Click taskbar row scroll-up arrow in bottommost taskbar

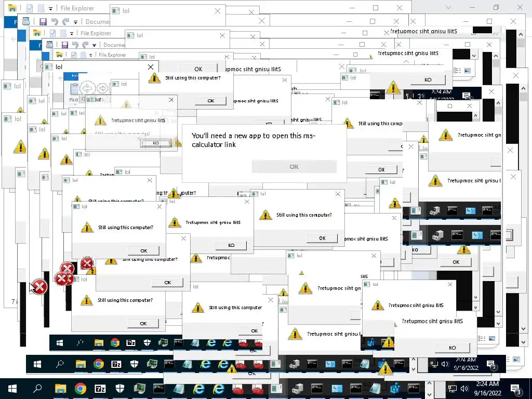click(429, 384)
